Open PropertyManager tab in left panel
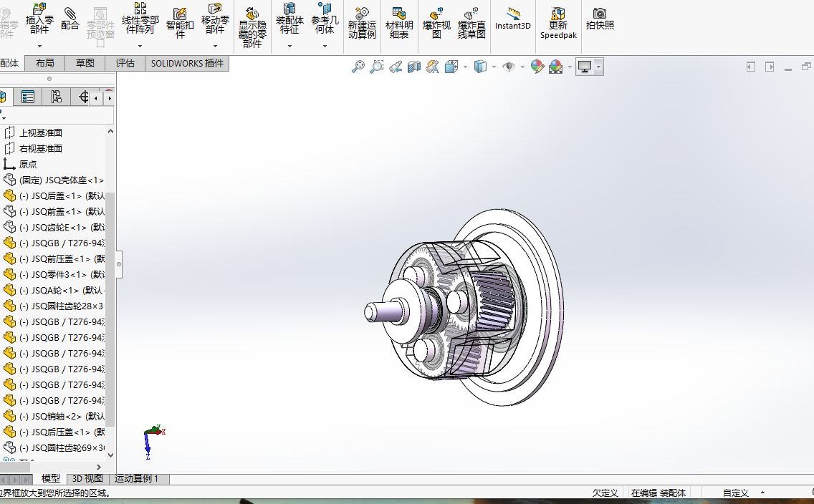 [x=27, y=97]
